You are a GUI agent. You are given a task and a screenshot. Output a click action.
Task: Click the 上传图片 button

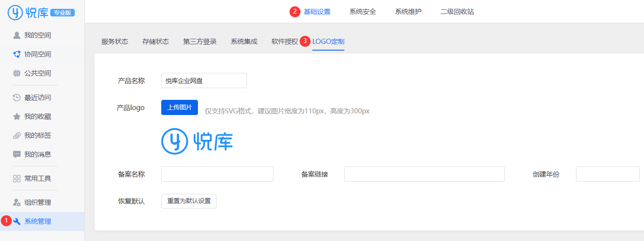[x=179, y=107]
